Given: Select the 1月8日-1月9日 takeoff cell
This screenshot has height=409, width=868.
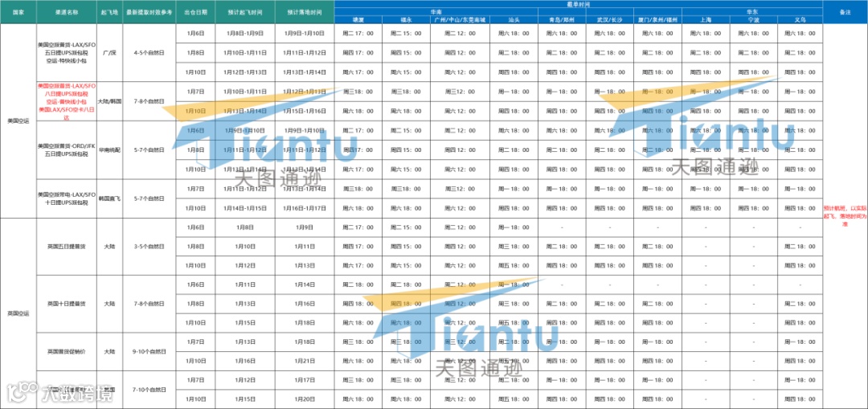Looking at the screenshot, I should [x=244, y=34].
